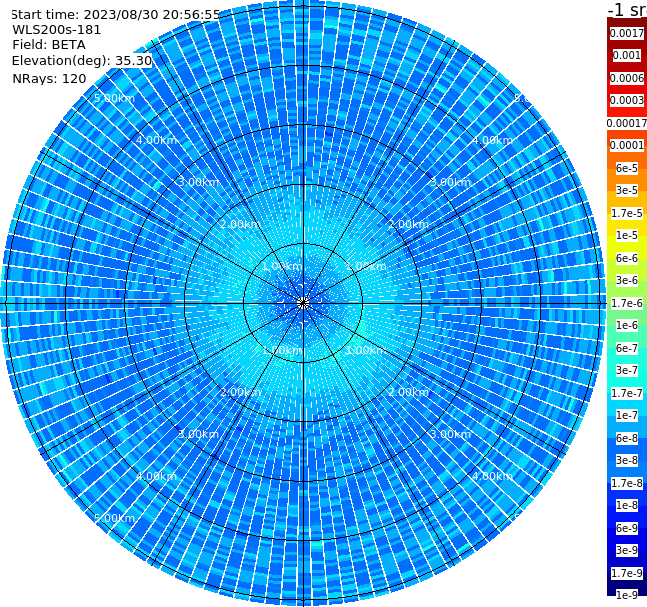Select the 4.00km ring label in upper-left quadrant
Screen dimensions: 647x607
[156, 140]
